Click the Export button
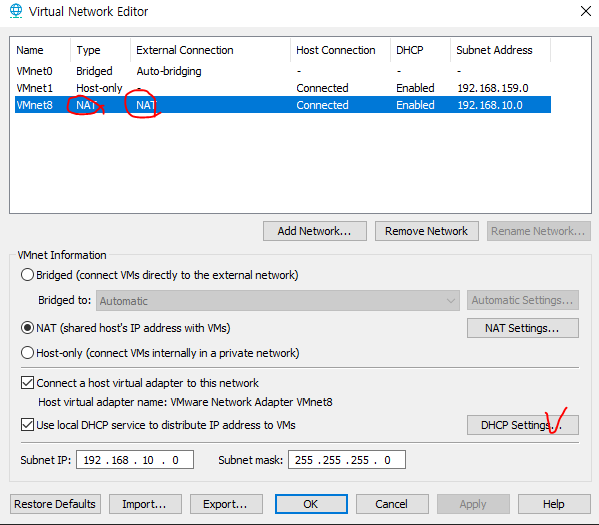599x525 pixels. 226,504
